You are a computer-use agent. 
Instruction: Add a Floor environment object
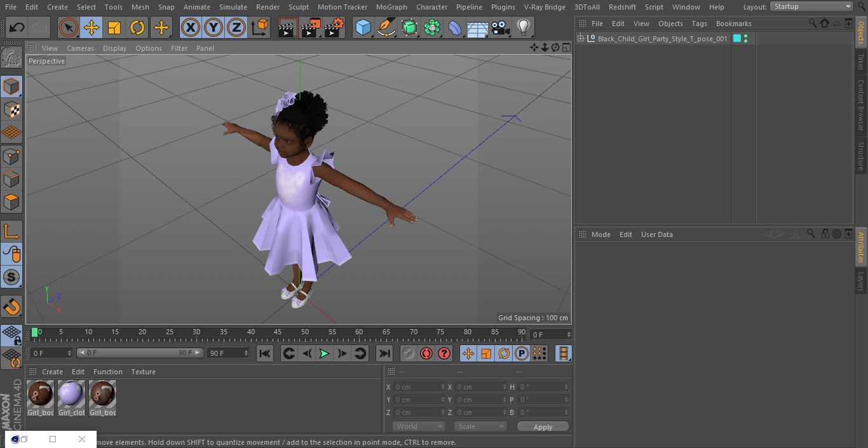click(478, 27)
